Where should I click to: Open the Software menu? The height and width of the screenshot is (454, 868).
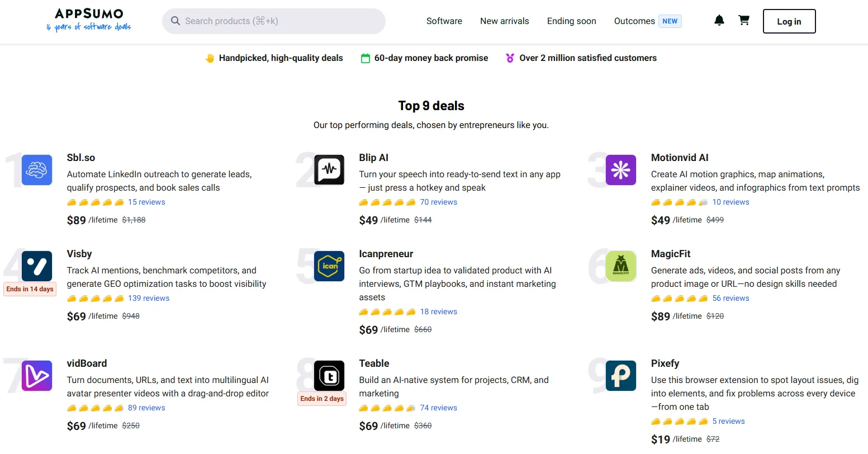pos(444,21)
